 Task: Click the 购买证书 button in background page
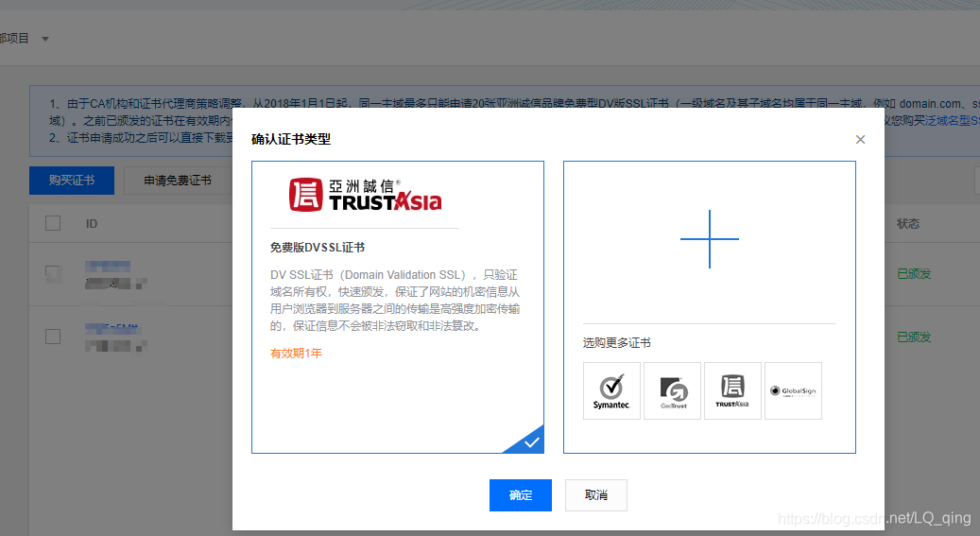[x=72, y=181]
